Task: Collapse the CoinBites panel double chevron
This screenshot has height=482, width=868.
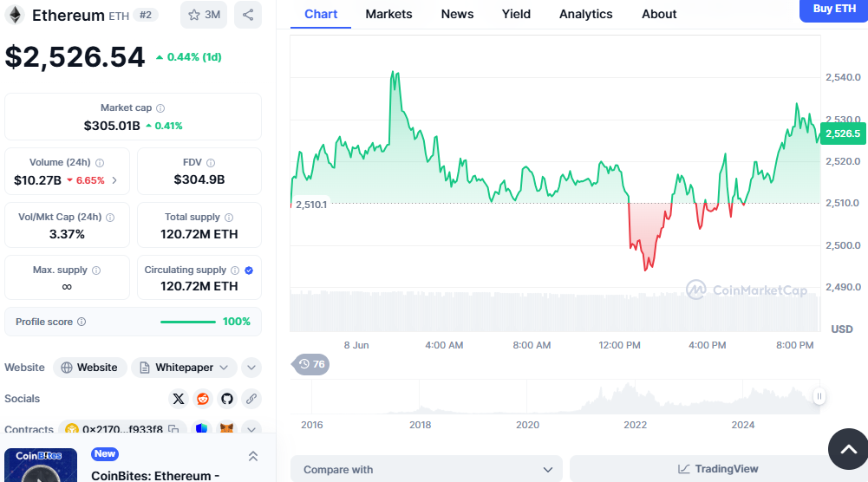Action: [253, 456]
